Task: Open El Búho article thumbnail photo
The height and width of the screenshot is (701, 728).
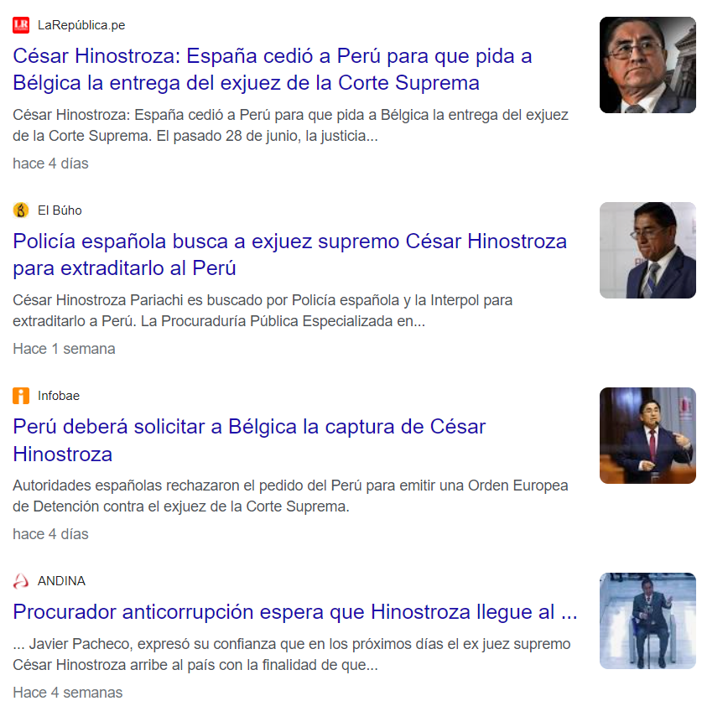Action: tap(647, 250)
